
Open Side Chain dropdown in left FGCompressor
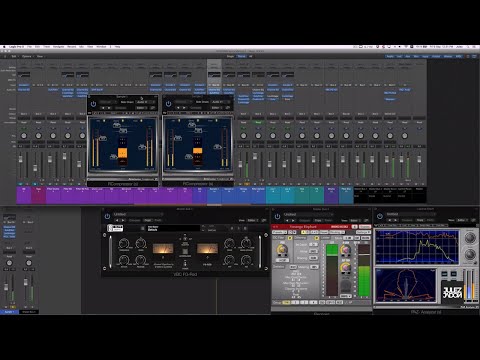coord(146,102)
